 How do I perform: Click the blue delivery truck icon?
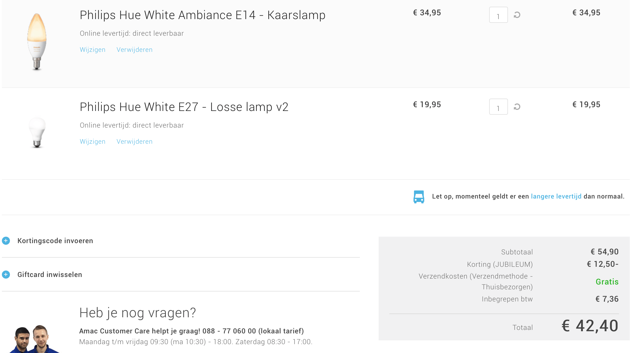click(419, 197)
